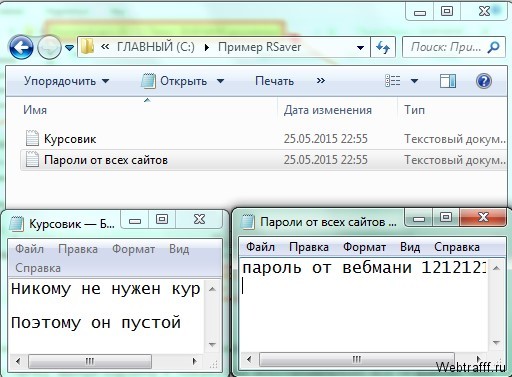Select the Курсовик file

pyautogui.click(x=70, y=139)
